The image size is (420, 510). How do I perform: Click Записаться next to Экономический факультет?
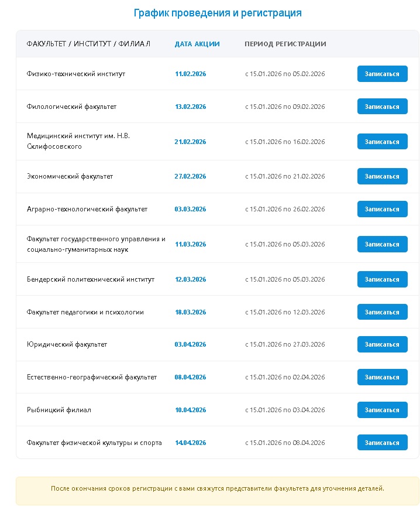click(x=383, y=176)
